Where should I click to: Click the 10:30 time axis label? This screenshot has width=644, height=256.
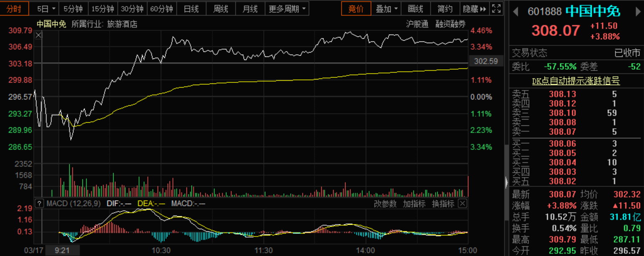pos(161,251)
